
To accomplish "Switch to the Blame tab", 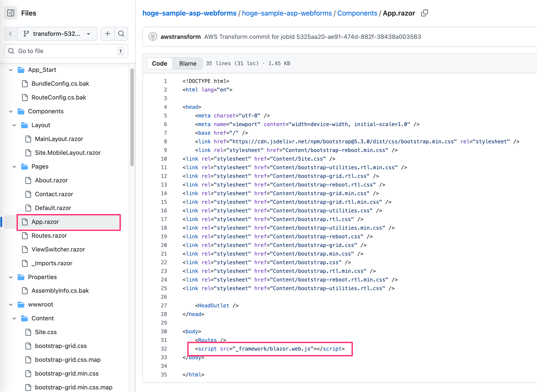I will coord(188,63).
